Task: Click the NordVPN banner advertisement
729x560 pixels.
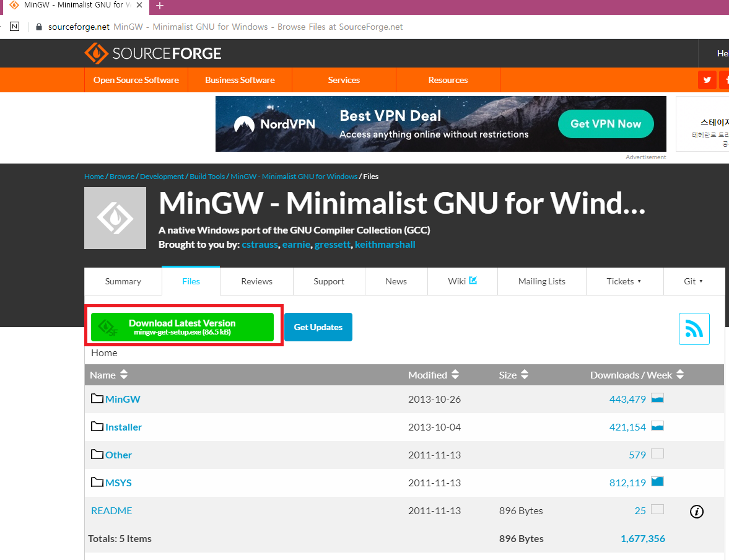Action: (x=441, y=124)
